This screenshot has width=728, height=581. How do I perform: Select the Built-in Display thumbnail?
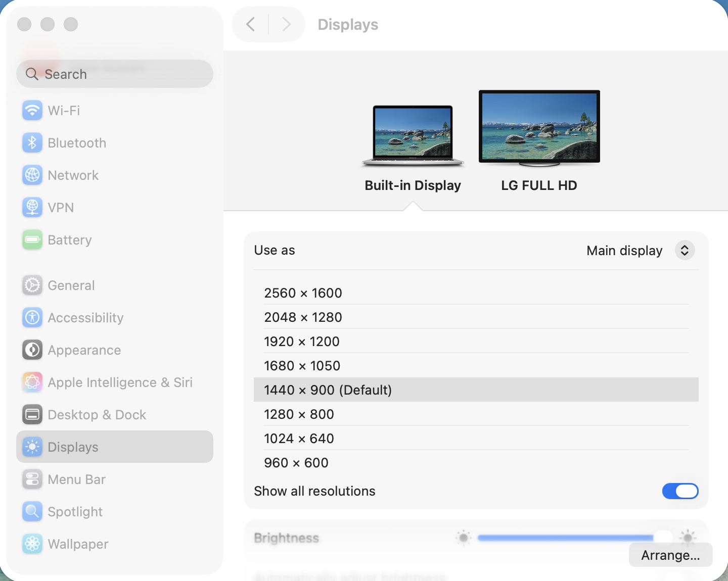(413, 136)
